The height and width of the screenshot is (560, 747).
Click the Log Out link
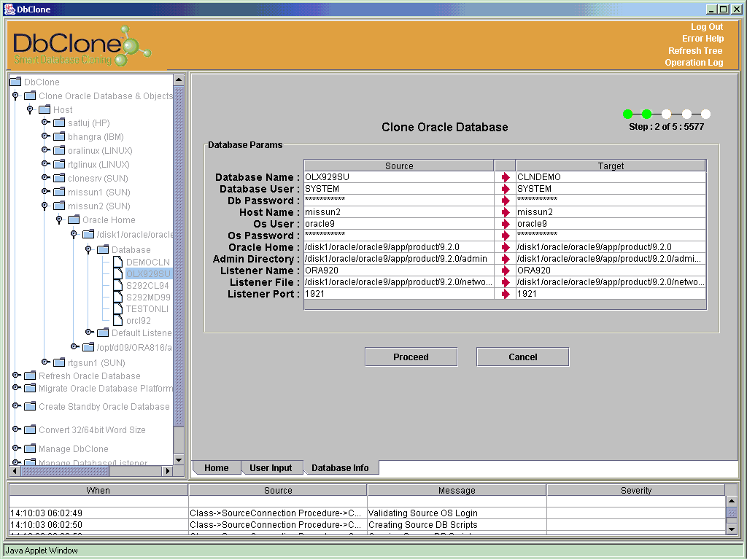(707, 27)
